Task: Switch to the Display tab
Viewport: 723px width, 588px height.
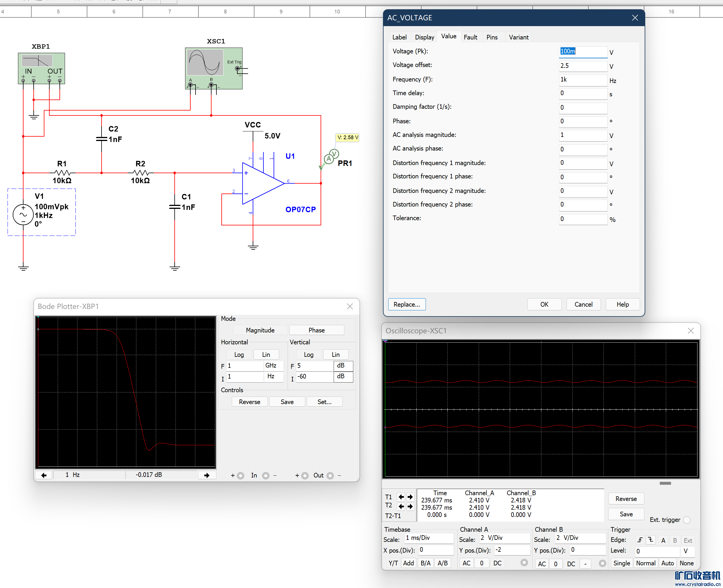Action: click(424, 37)
